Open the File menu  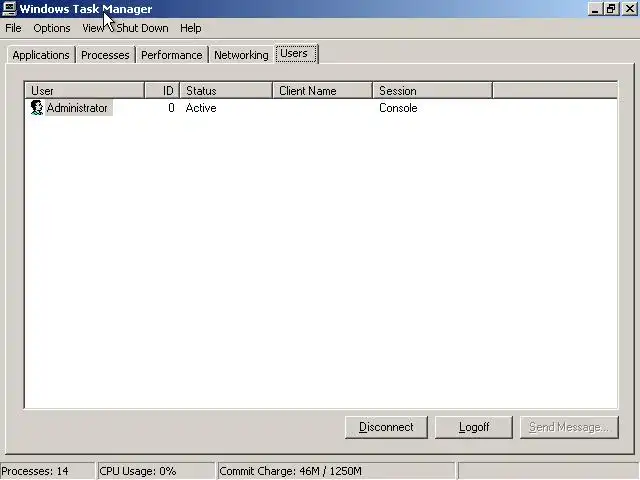(x=13, y=28)
